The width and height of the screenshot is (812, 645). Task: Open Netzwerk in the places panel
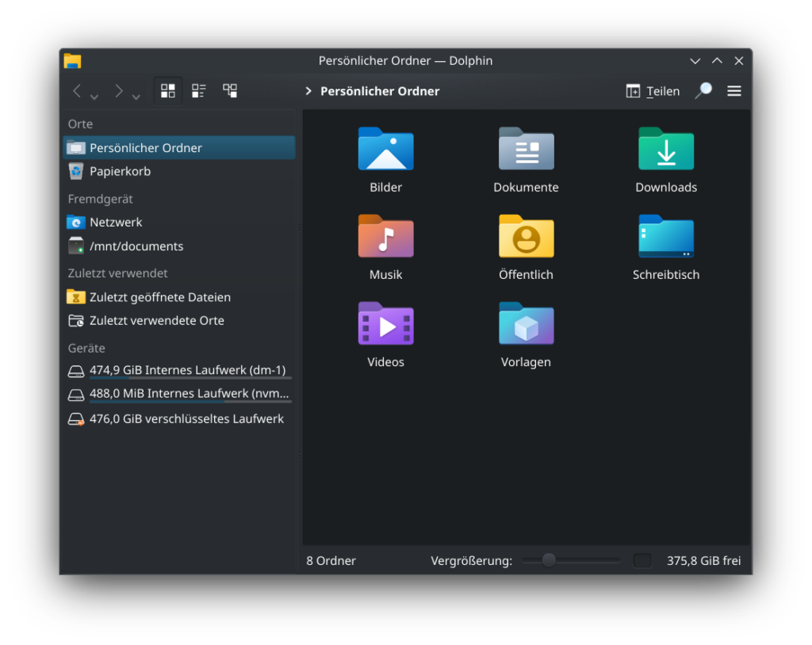point(116,223)
